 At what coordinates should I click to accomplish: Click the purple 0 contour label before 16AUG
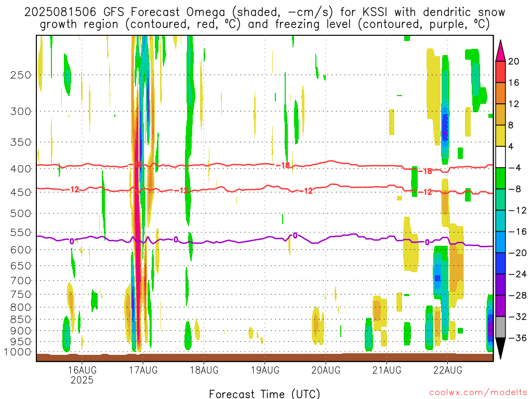pos(72,241)
